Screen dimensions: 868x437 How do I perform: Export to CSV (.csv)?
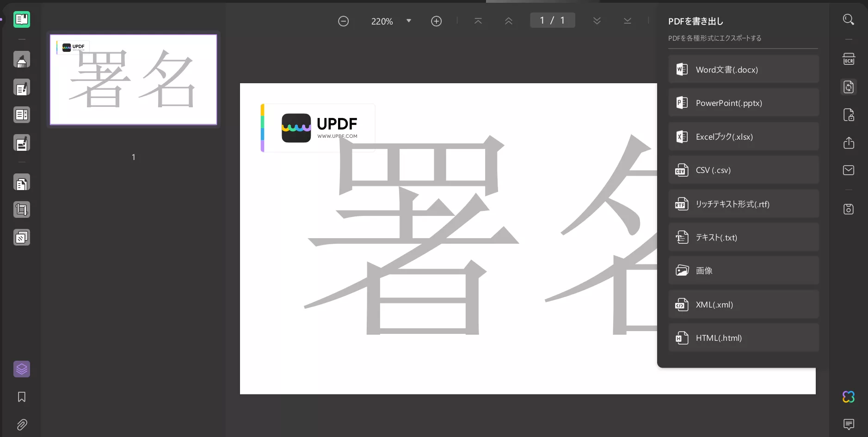[x=744, y=170]
